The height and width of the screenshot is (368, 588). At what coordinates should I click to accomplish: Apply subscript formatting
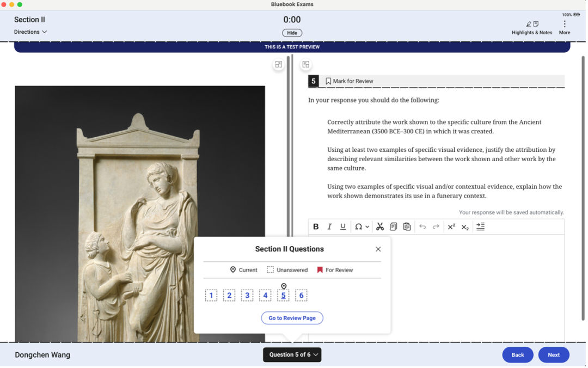pos(465,227)
